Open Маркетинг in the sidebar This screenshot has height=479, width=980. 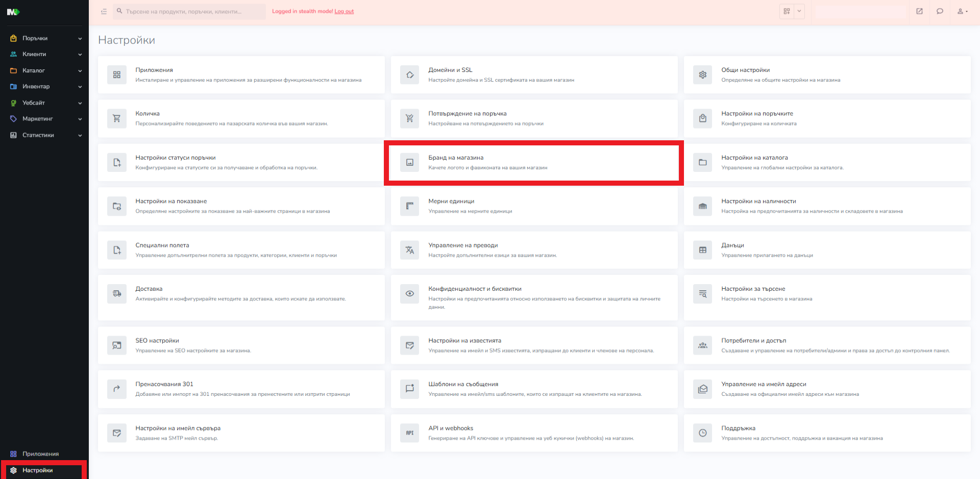click(x=37, y=119)
